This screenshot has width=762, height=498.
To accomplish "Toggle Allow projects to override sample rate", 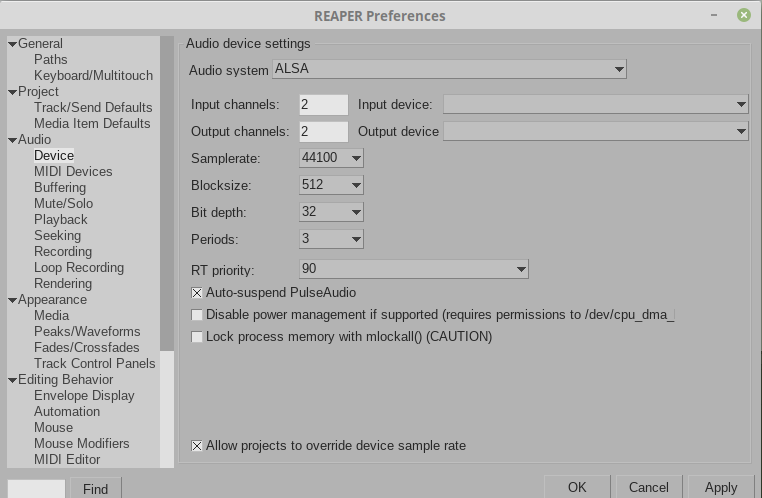I will (x=197, y=446).
